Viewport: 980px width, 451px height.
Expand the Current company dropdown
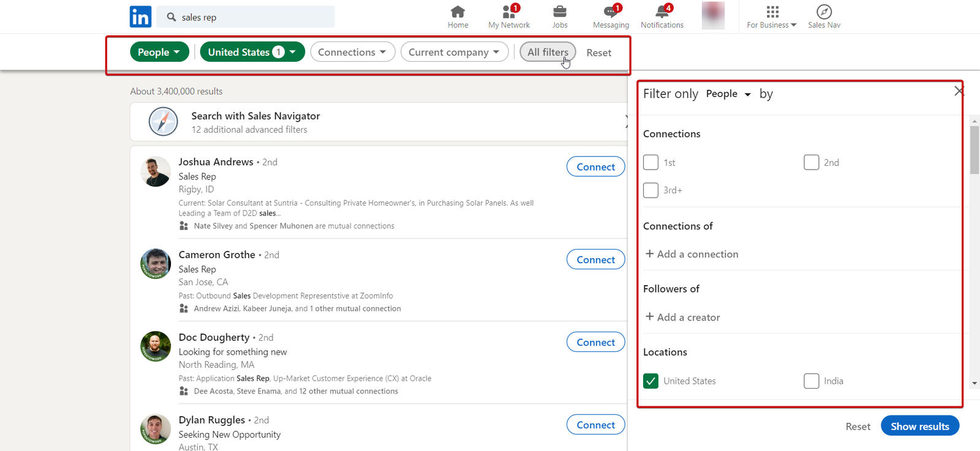[454, 52]
